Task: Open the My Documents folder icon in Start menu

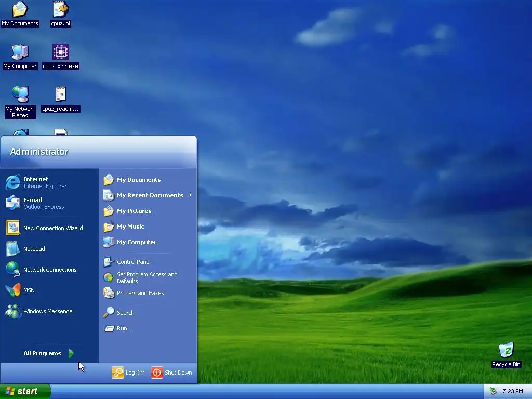Action: coord(109,179)
